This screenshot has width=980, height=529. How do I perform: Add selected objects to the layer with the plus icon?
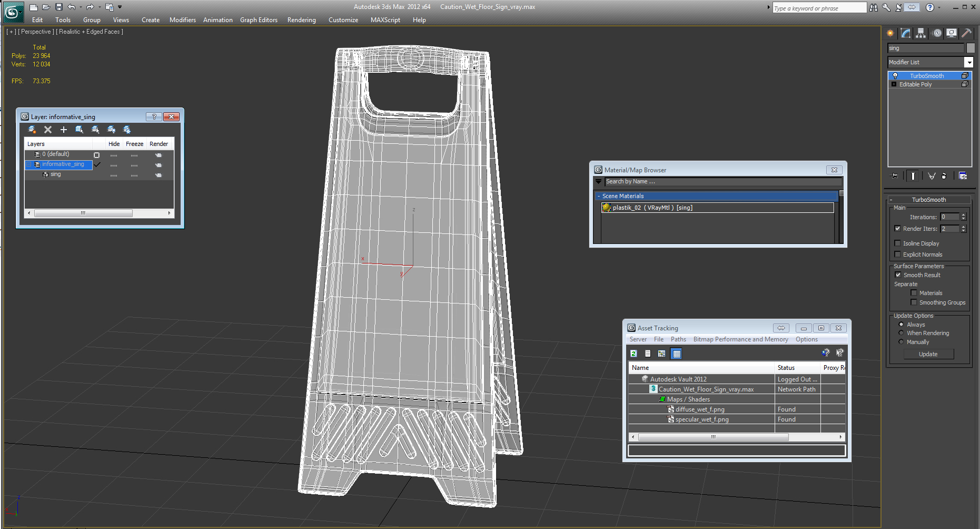(64, 130)
